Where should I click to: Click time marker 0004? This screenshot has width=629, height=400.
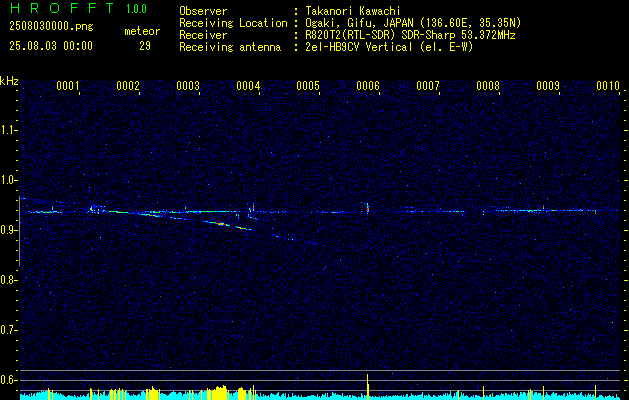pyautogui.click(x=248, y=86)
